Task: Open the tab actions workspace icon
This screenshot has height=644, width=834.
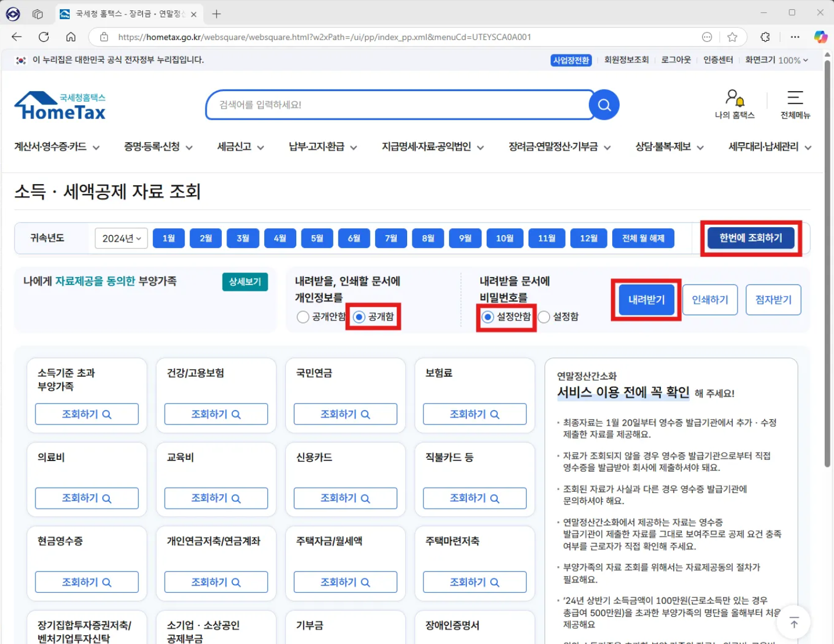Action: [38, 13]
